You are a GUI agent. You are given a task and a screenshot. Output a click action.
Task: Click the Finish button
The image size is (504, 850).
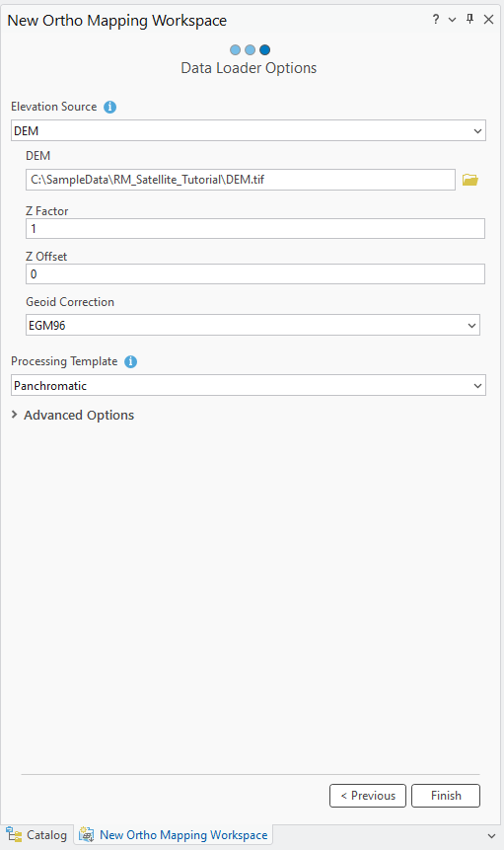(446, 796)
